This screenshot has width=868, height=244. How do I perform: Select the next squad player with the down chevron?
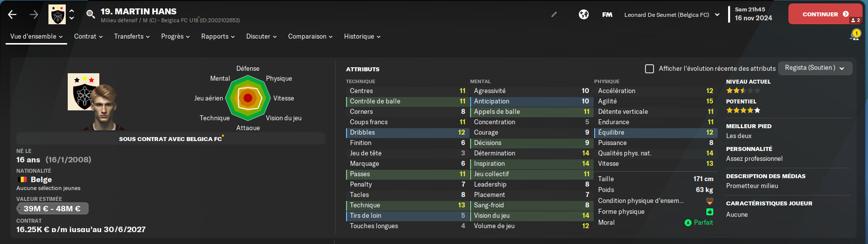[x=72, y=18]
